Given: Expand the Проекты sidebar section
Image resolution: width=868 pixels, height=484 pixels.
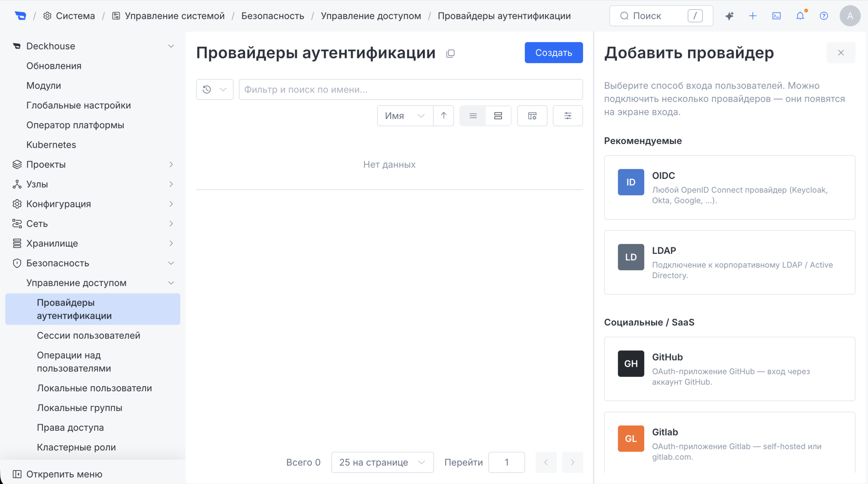Looking at the screenshot, I should click(171, 164).
